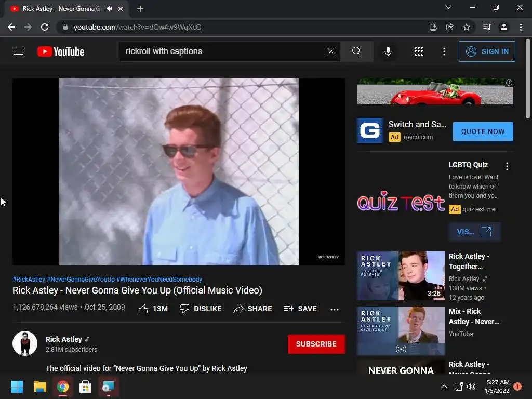The image size is (532, 399).
Task: Click the VIS... external link button
Action: [474, 232]
